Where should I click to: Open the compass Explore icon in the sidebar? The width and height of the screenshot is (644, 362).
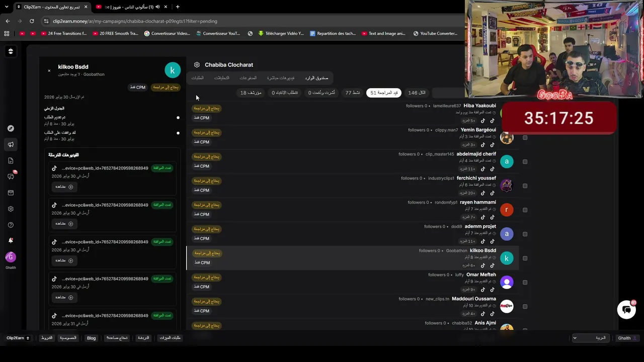11,128
